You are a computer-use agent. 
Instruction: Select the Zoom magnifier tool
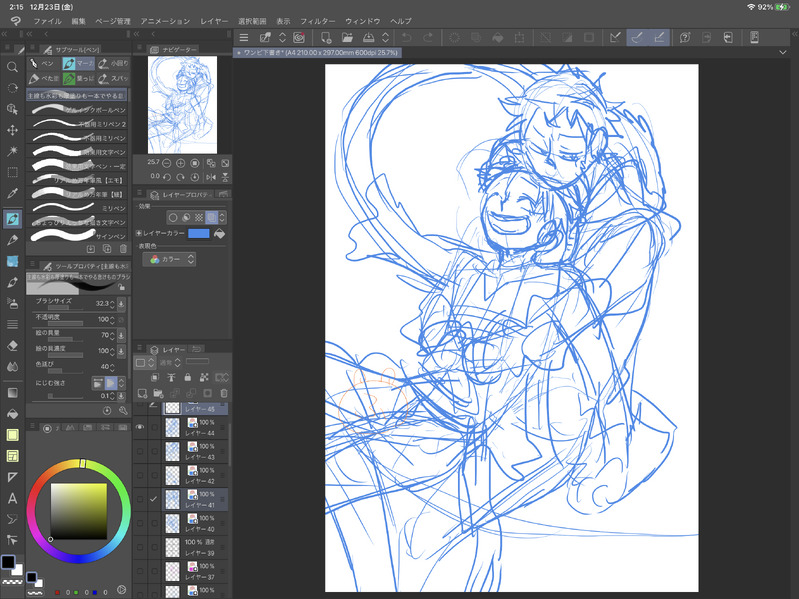(12, 67)
